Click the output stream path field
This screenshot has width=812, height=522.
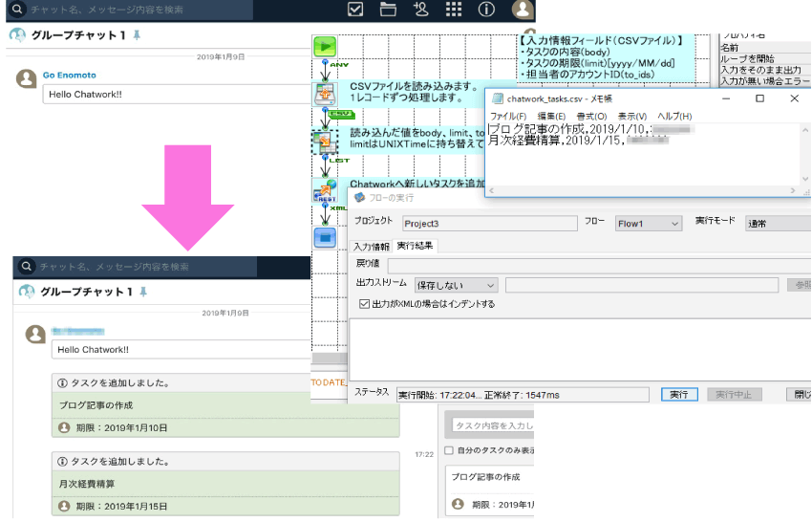pyautogui.click(x=642, y=285)
